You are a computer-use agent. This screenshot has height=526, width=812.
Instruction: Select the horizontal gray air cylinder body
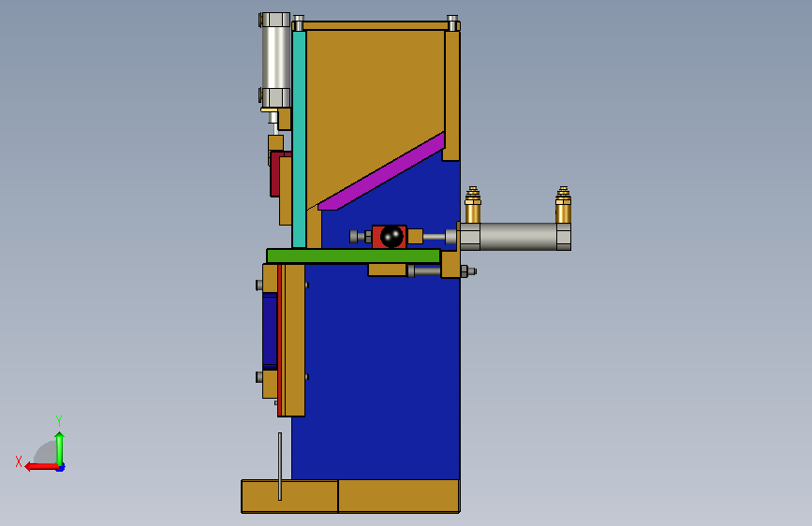(x=518, y=237)
